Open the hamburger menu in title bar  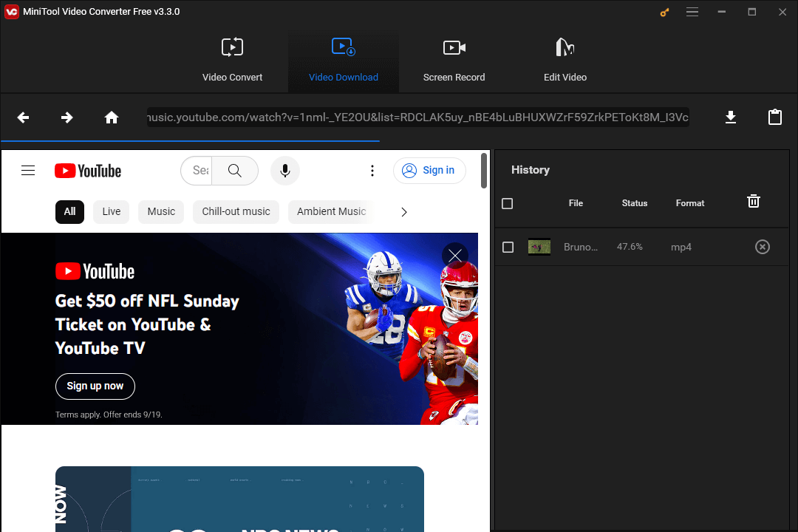692,12
